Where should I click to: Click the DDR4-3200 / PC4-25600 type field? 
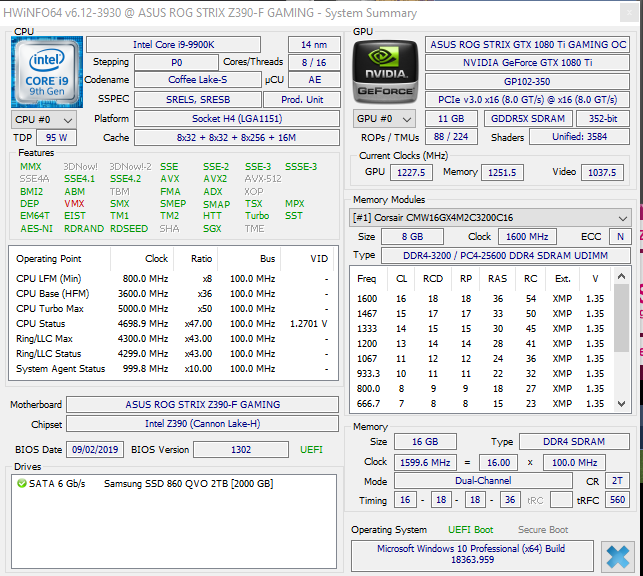coord(506,256)
